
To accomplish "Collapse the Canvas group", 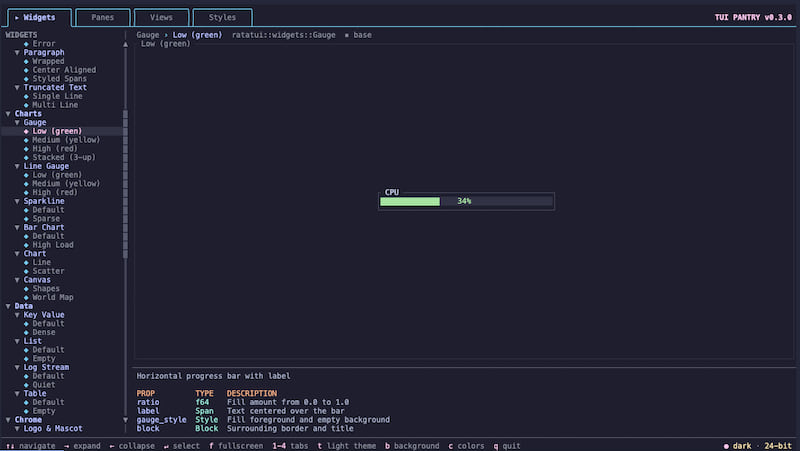I will pos(17,280).
